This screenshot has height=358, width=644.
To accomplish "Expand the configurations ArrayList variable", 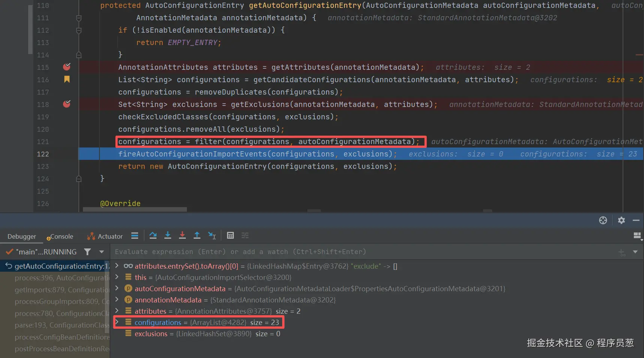I will [117, 322].
